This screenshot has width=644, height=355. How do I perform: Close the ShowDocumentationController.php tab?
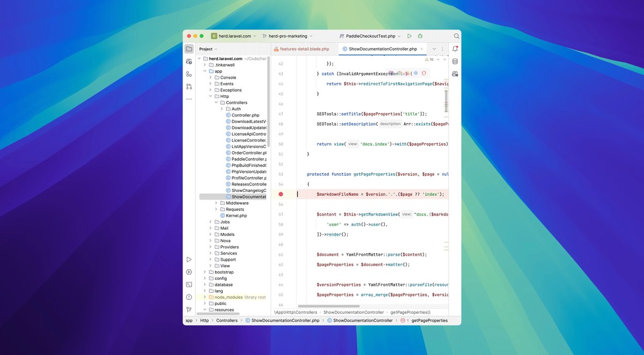[422, 49]
